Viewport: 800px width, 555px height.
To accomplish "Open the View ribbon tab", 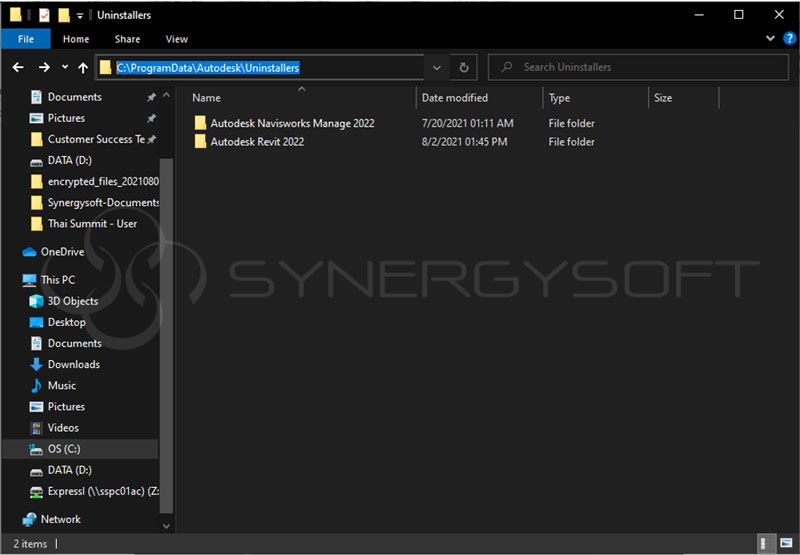I will 177,39.
